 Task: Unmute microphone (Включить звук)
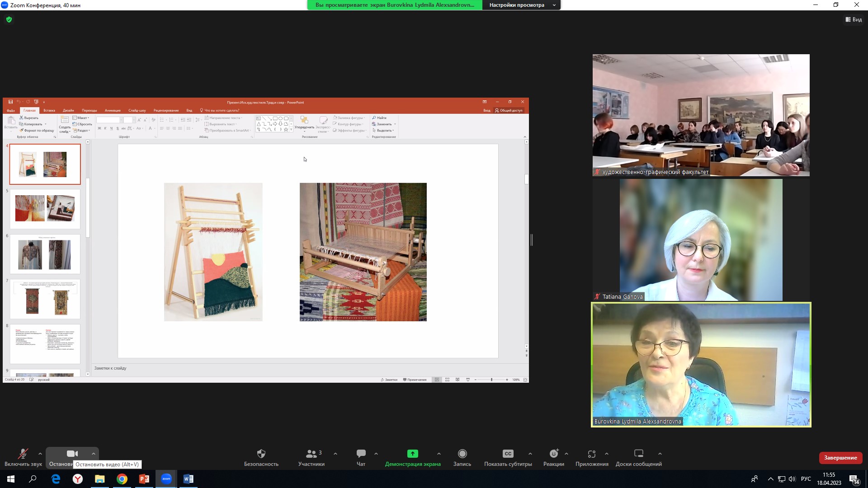pos(23,454)
